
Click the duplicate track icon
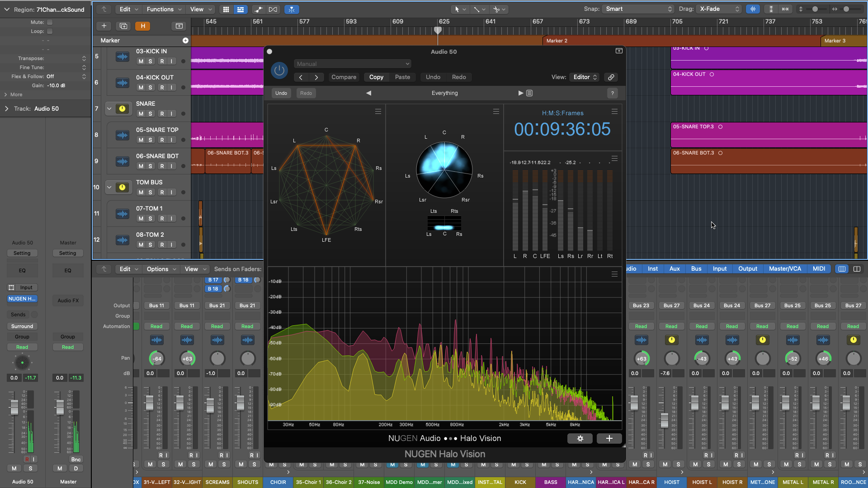pyautogui.click(x=123, y=26)
